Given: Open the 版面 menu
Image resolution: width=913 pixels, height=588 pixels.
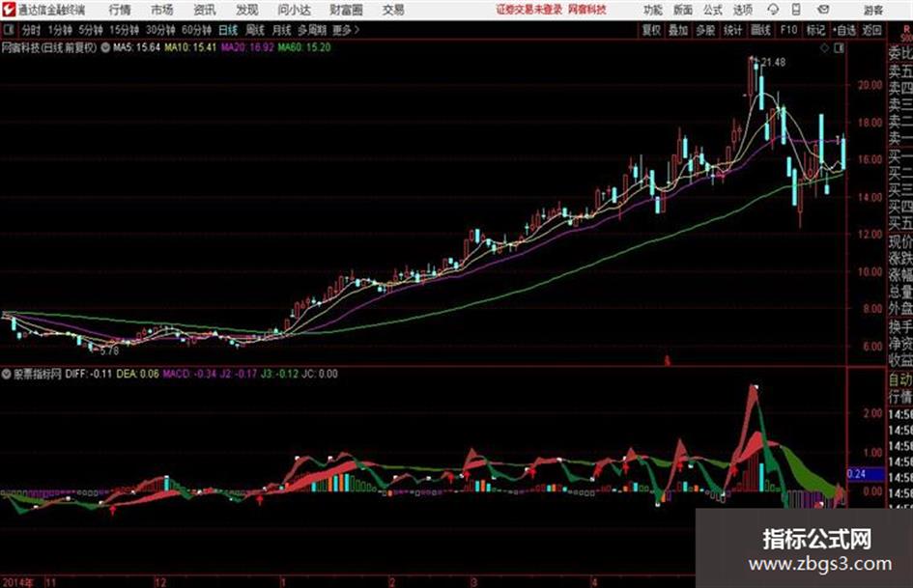Looking at the screenshot, I should (682, 10).
